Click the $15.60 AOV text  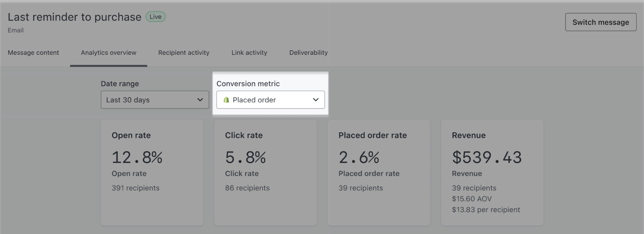[x=472, y=199]
